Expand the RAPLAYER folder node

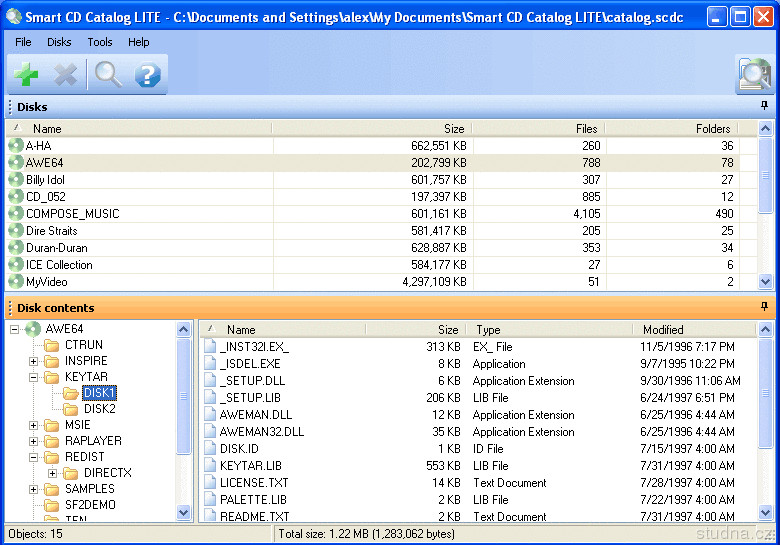pyautogui.click(x=33, y=441)
